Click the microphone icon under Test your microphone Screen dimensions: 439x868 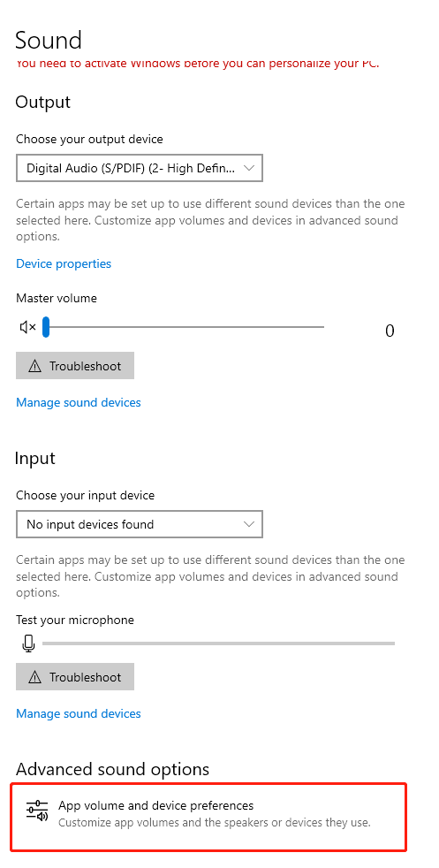point(28,643)
